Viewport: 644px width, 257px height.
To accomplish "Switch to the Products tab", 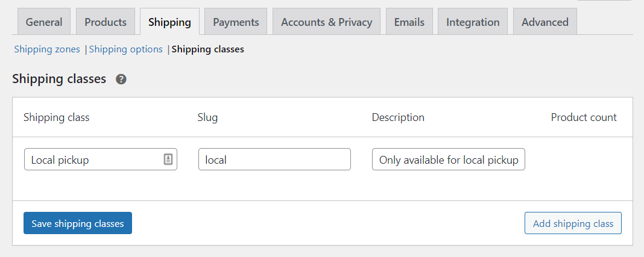I will pos(106,22).
